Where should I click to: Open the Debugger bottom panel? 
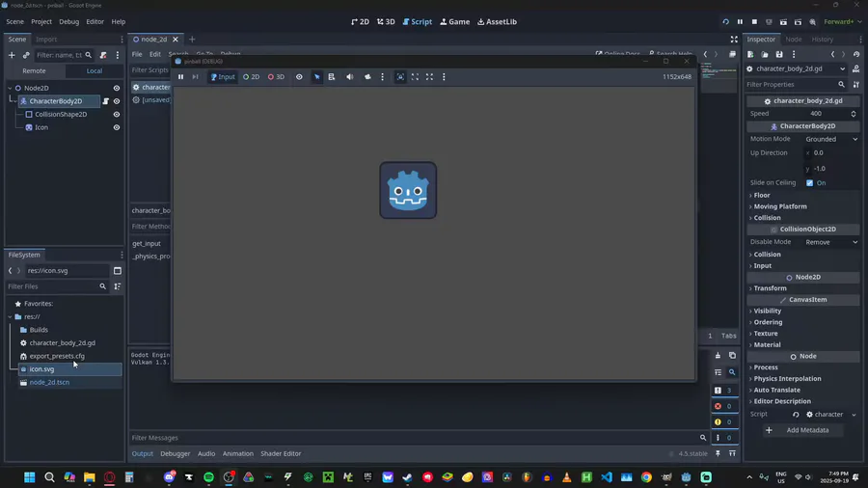175,453
